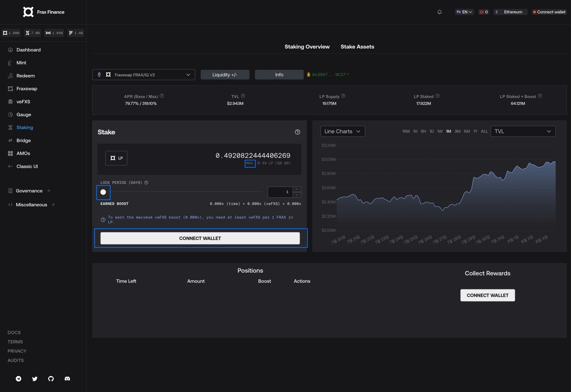Open the Staking sidebar item
Image resolution: width=571 pixels, height=392 pixels.
[25, 128]
